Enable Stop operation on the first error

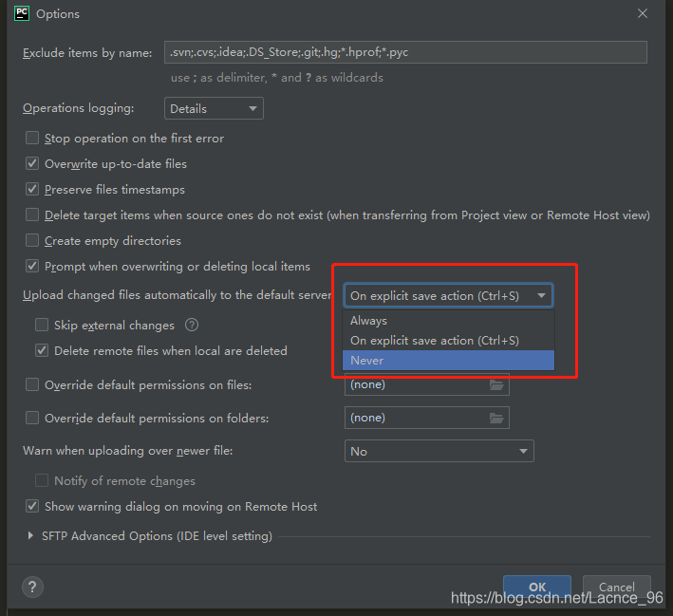[x=32, y=138]
